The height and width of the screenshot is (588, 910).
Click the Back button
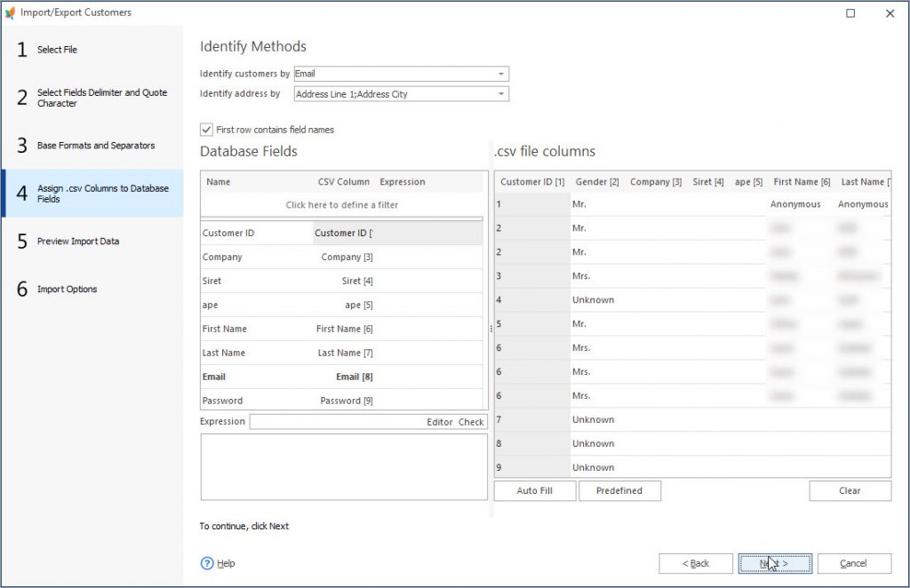tap(696, 562)
